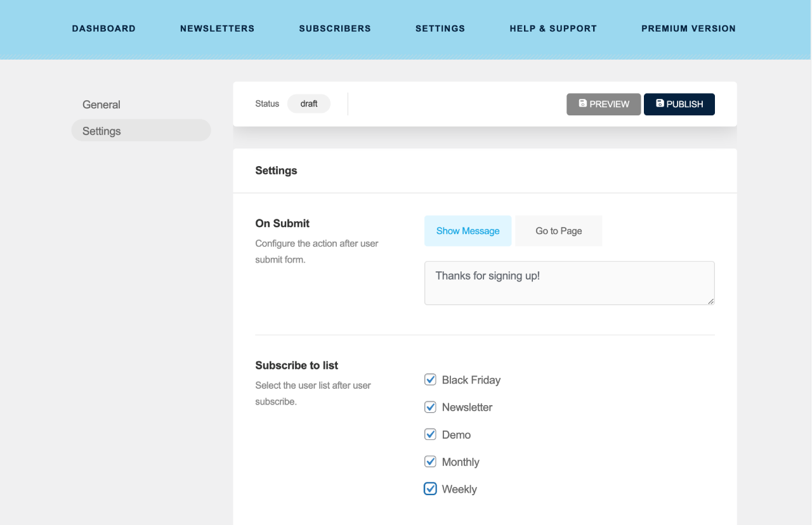
Task: Open the Premium Version menu item
Action: pos(688,29)
